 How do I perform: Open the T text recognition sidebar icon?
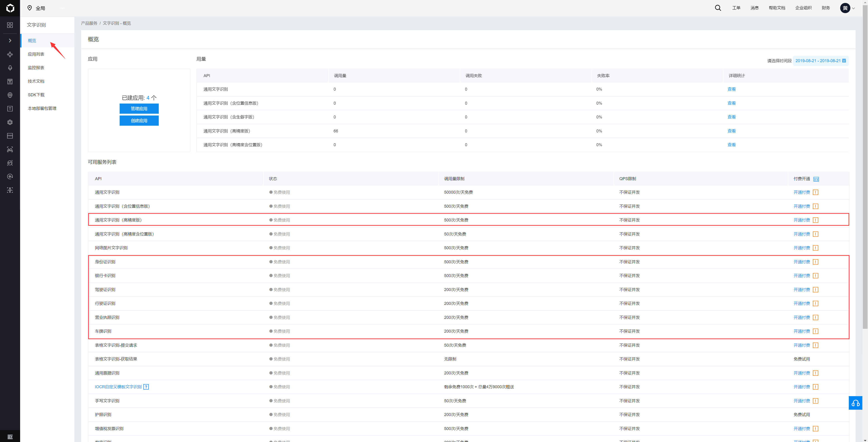(x=10, y=108)
